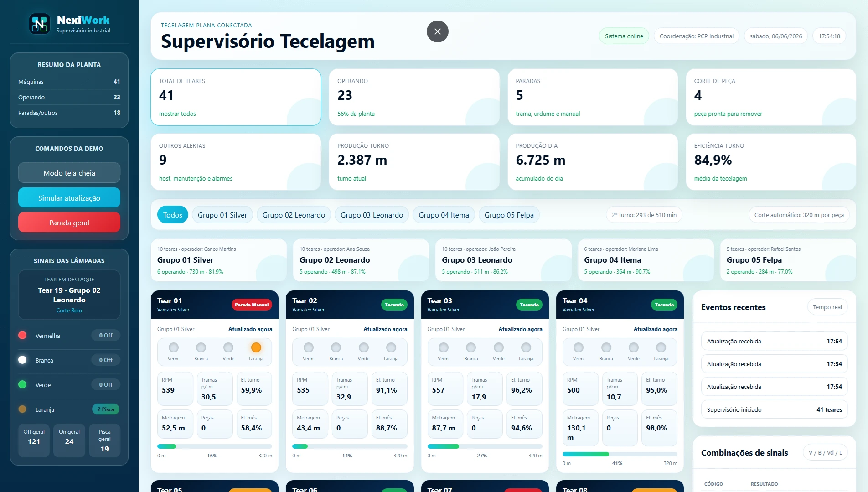Screen dimensions: 868x492
Task: Click Tear 02 Laranja lamp
Action: pyautogui.click(x=391, y=347)
